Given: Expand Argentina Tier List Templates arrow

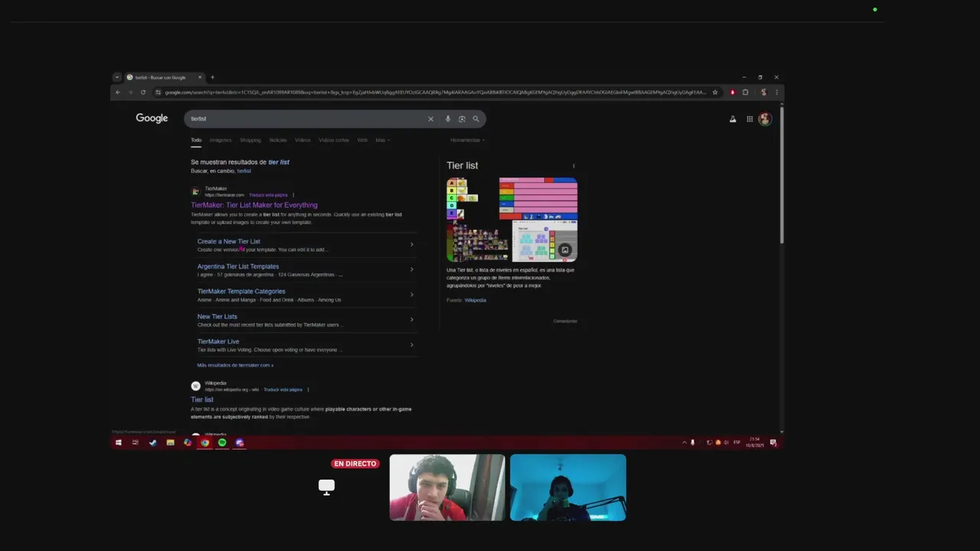Looking at the screenshot, I should pos(411,269).
